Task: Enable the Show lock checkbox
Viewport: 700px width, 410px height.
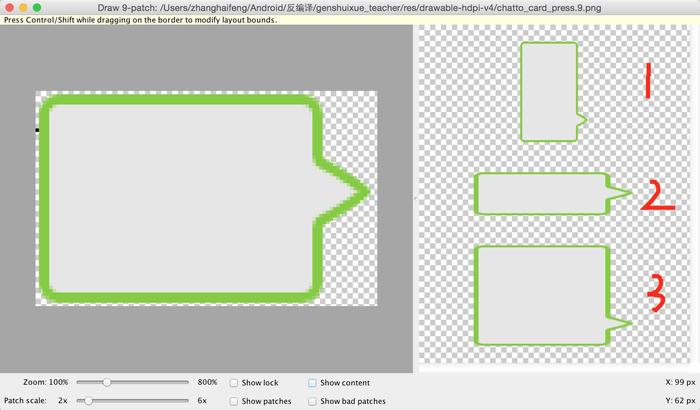Action: pos(233,383)
